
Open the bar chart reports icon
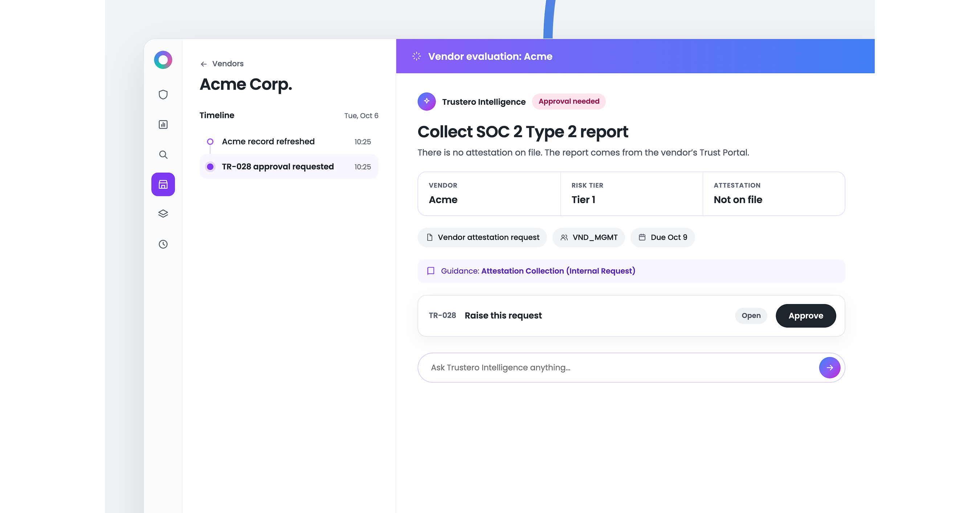[x=163, y=124]
